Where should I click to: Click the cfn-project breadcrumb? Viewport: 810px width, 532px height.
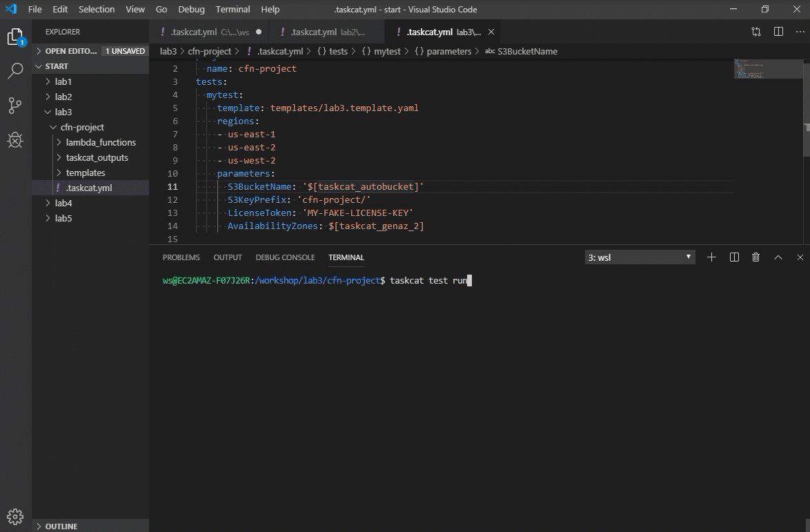coord(209,51)
